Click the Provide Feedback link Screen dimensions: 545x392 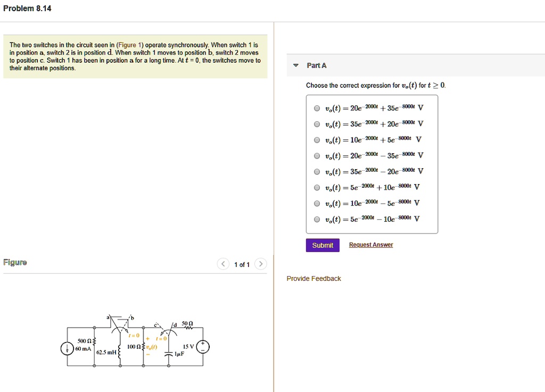(313, 278)
